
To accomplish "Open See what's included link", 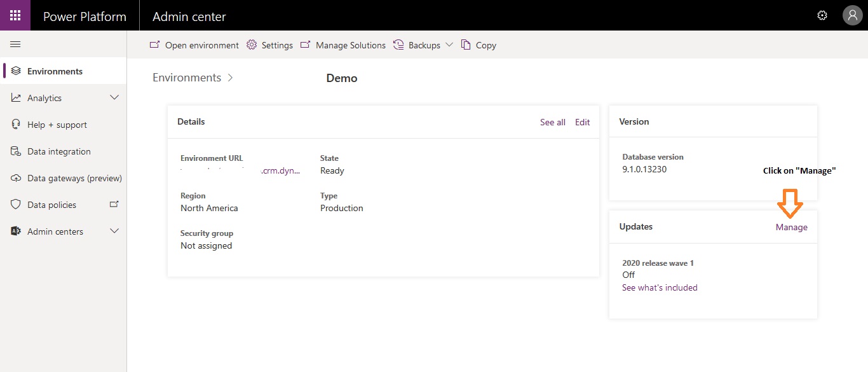I will coord(660,287).
